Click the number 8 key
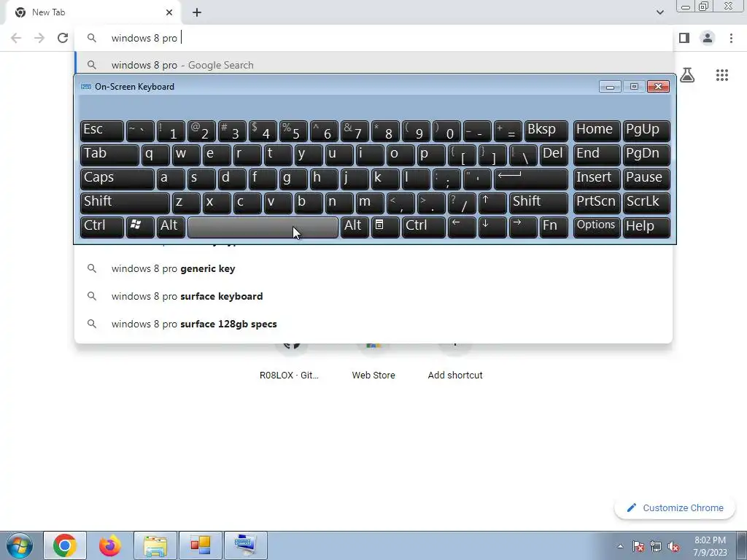Viewport: 747px width, 560px height. (x=385, y=131)
